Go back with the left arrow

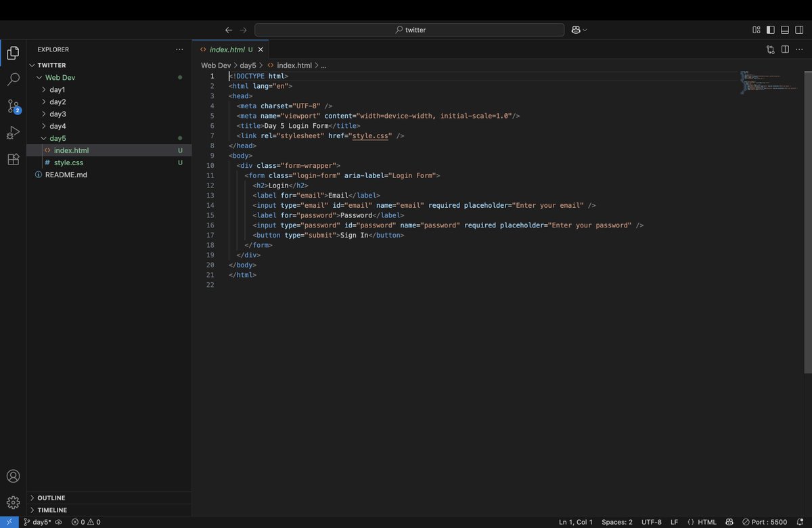[229, 30]
